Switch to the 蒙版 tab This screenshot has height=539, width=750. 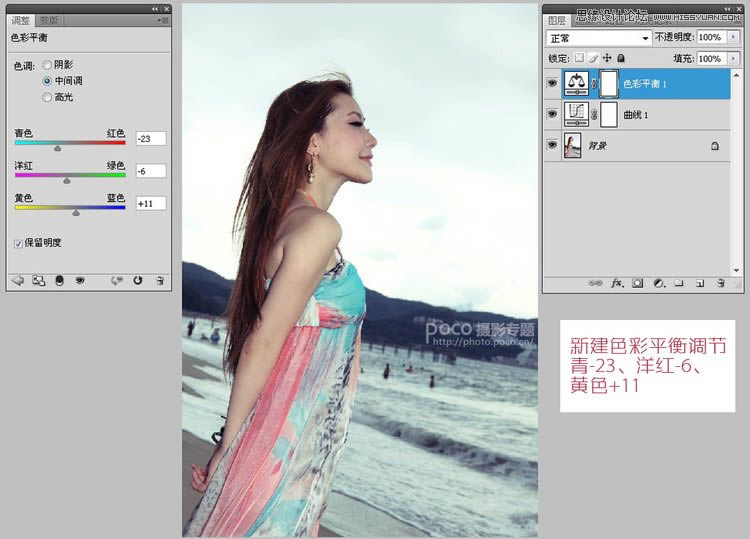[x=48, y=20]
